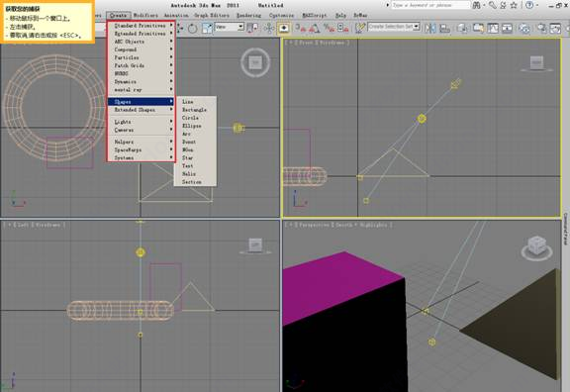Select the Scale tool icon
Screen dimensions: 570x392
click(x=207, y=28)
